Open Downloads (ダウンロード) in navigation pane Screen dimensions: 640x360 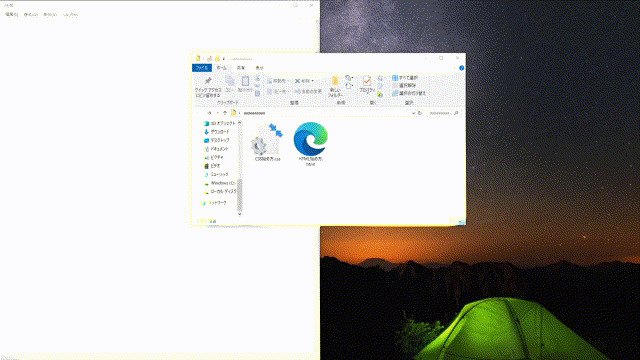coord(217,132)
